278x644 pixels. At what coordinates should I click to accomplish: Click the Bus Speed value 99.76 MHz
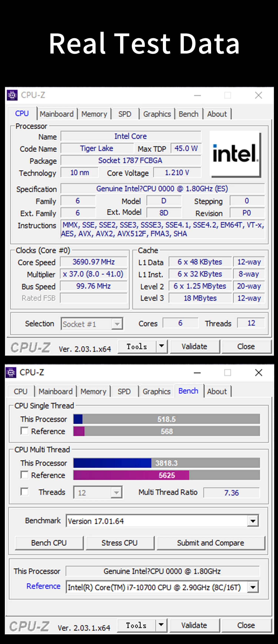click(x=94, y=286)
